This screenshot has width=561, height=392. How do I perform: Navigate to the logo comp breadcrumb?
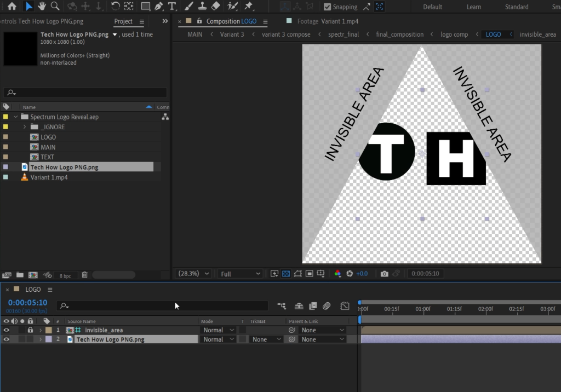point(454,34)
